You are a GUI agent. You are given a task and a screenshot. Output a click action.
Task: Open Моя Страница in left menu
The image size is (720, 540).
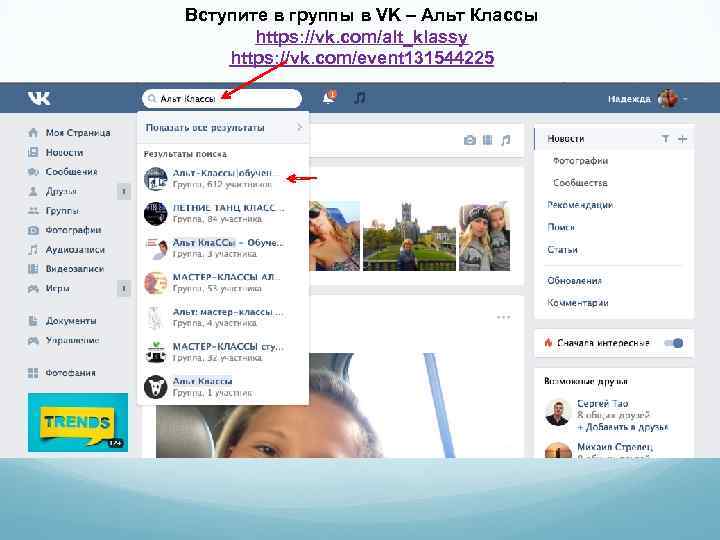click(x=78, y=133)
